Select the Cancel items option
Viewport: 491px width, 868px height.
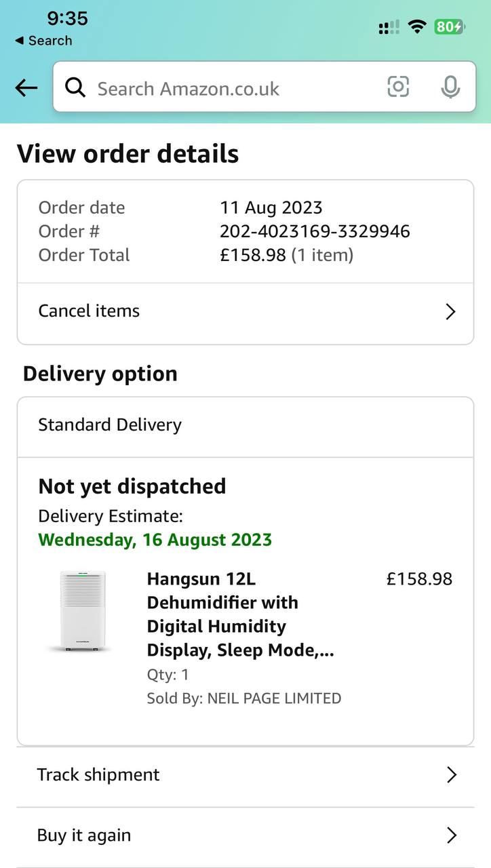click(89, 311)
